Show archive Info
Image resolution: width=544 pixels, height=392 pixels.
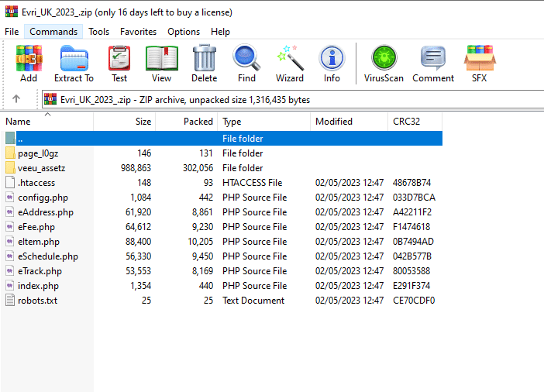tap(332, 63)
